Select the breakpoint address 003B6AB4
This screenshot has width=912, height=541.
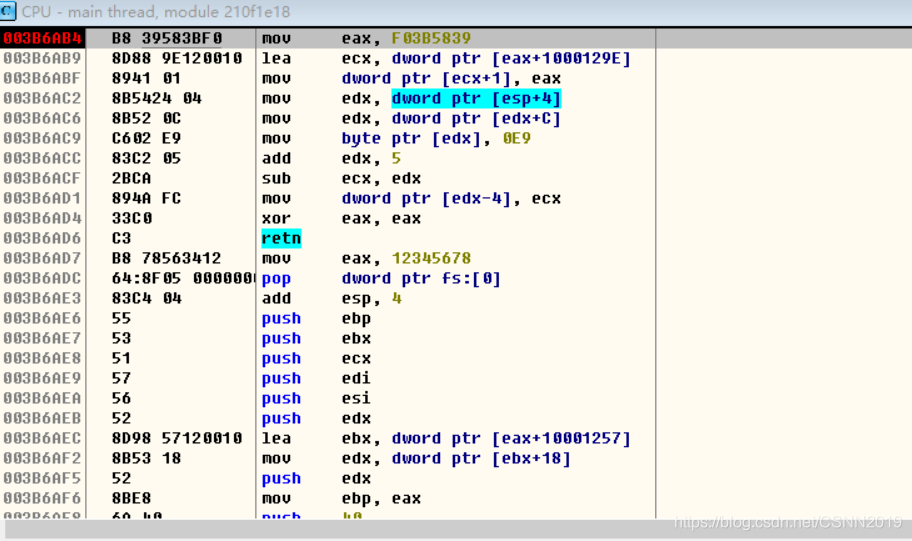(x=42, y=38)
